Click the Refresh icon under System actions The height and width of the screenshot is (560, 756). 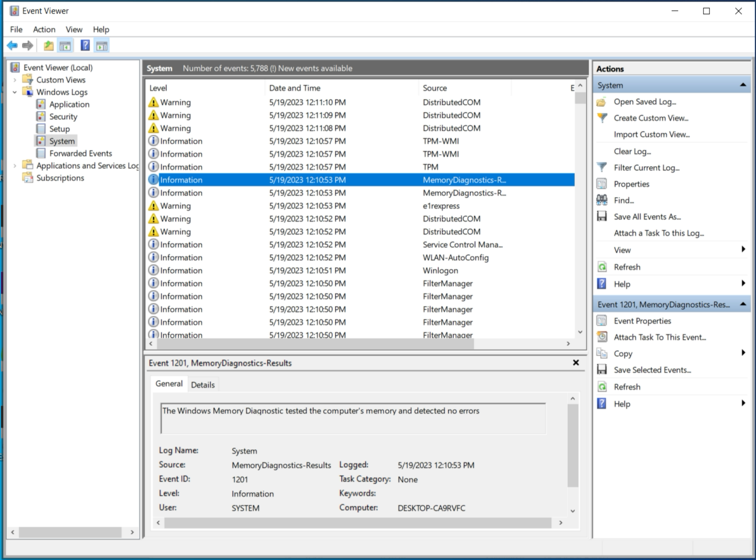click(x=601, y=267)
